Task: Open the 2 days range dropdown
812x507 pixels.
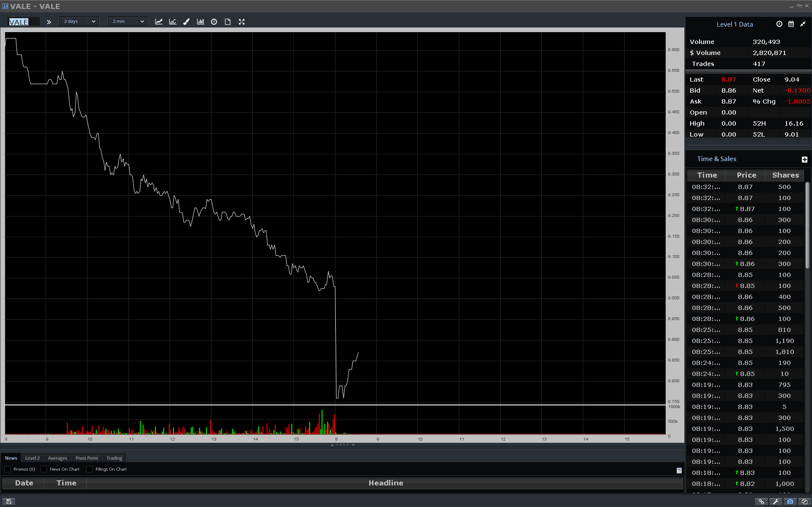Action: pyautogui.click(x=79, y=21)
